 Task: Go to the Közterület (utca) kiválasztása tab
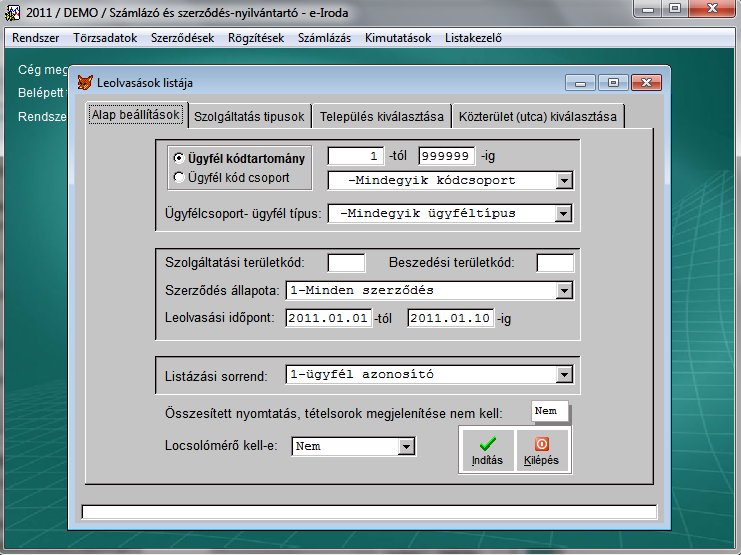pos(539,116)
